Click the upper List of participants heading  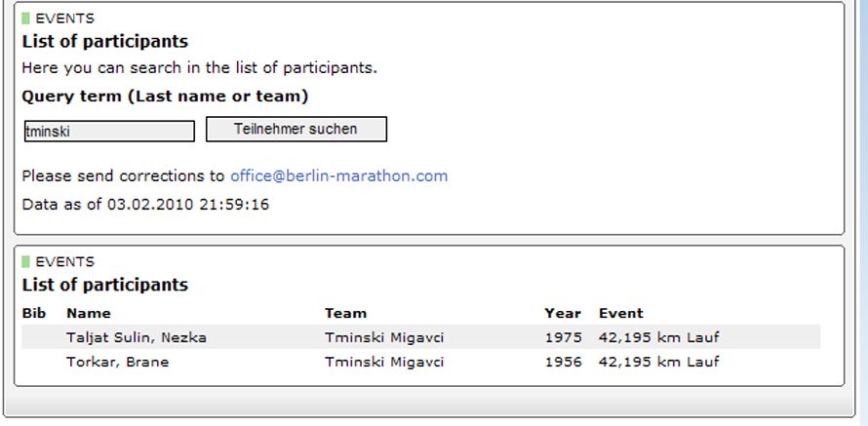[104, 42]
